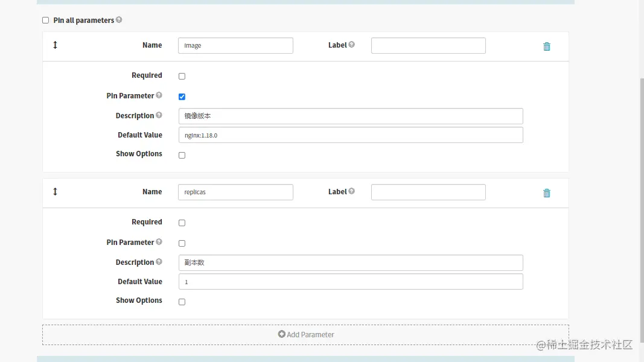Open help icon next to Pin all parameters
Screen dimensions: 644x362
[x=119, y=20]
